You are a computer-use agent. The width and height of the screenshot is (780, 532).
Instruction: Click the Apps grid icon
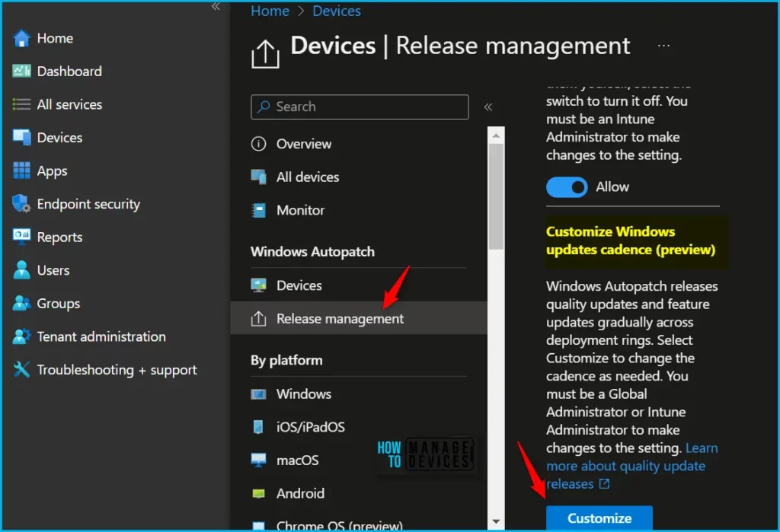[x=21, y=170]
